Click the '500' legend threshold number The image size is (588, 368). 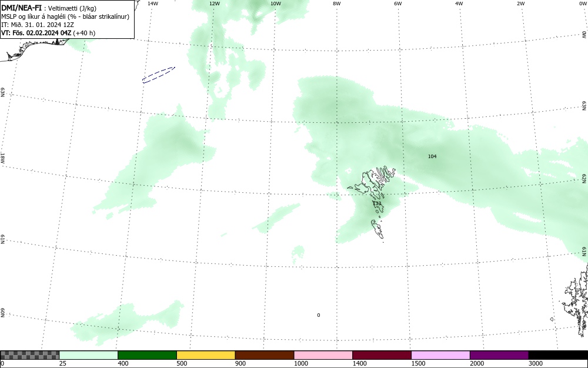(182, 363)
